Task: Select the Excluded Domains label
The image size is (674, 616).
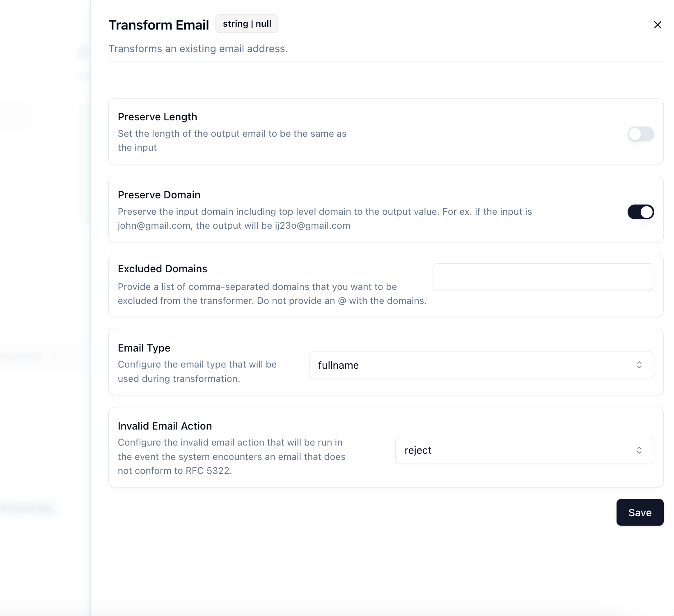Action: coord(163,269)
